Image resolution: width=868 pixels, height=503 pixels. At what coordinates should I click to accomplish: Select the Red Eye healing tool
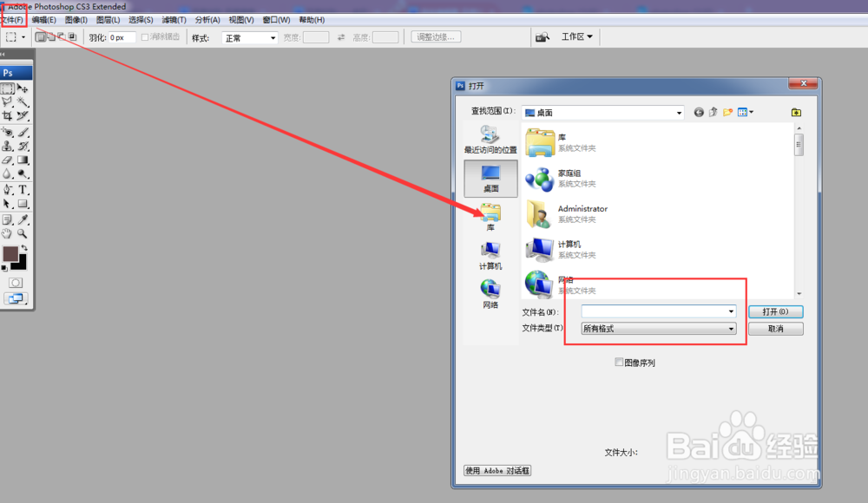(x=7, y=132)
